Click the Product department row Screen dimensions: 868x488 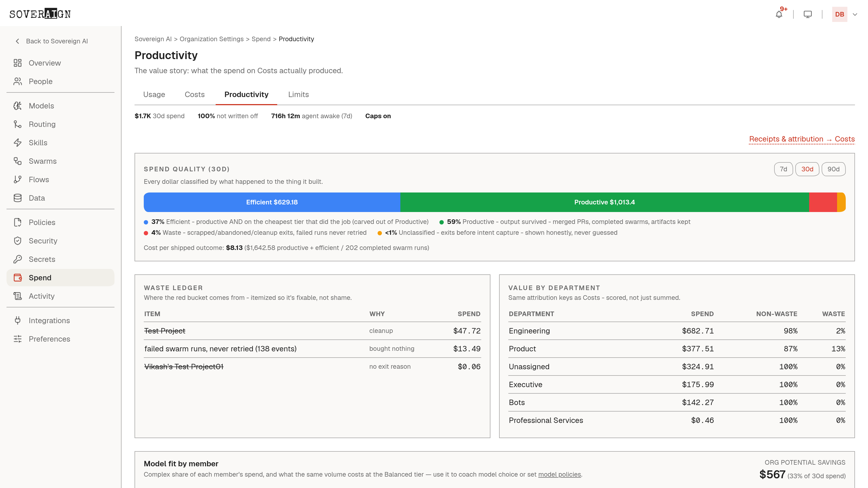[676, 349]
